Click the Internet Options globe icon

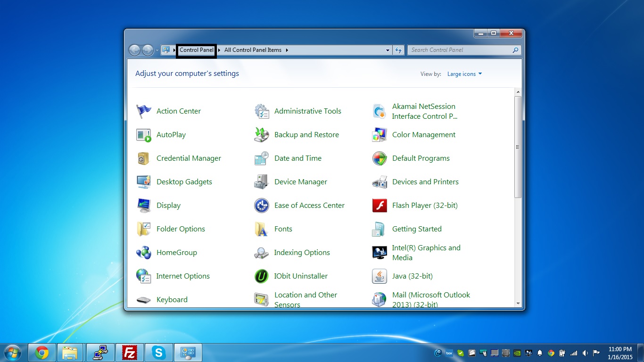pos(143,276)
